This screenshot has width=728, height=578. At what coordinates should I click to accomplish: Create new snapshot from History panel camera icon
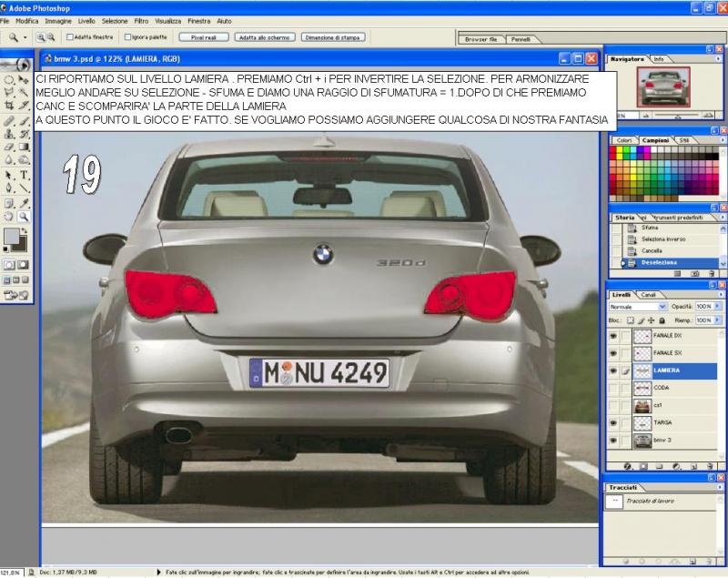[x=694, y=274]
